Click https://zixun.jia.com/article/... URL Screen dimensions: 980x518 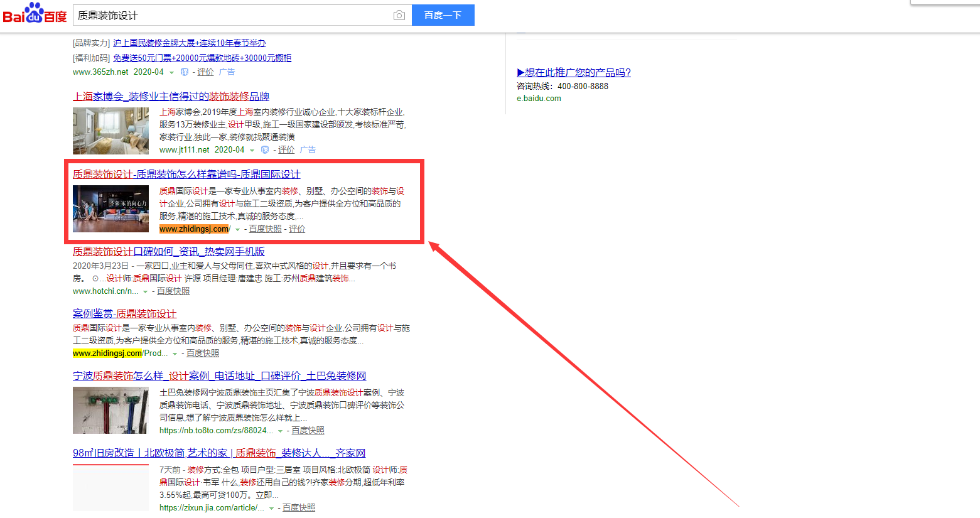coord(212,508)
